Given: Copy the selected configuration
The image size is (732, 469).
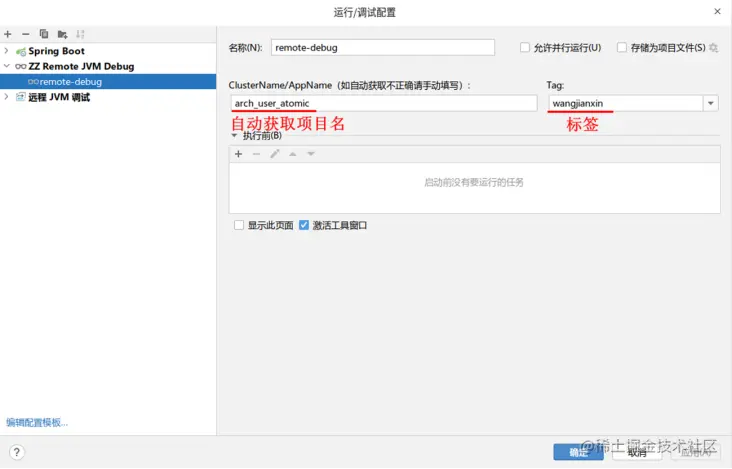Looking at the screenshot, I should [44, 34].
